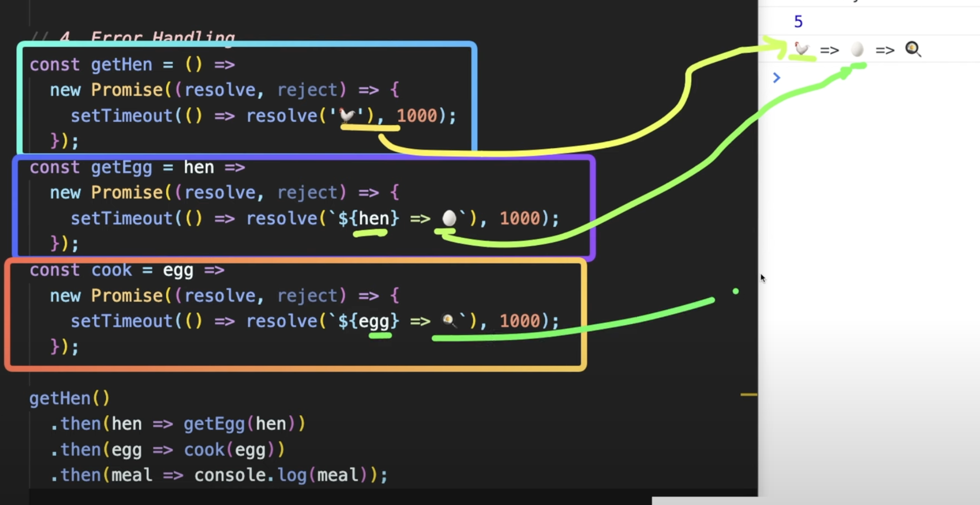Click the getEgg identifier in its const declaration

(x=121, y=168)
